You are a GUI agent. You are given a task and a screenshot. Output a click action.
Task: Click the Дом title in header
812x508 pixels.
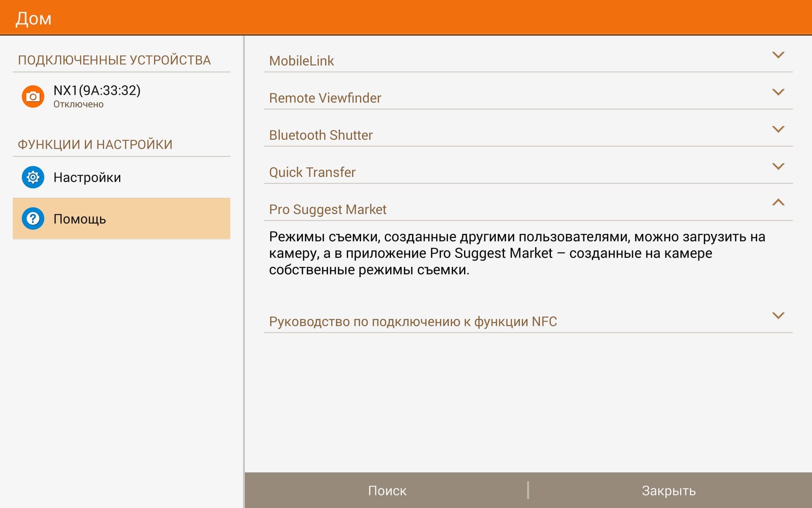pos(34,19)
